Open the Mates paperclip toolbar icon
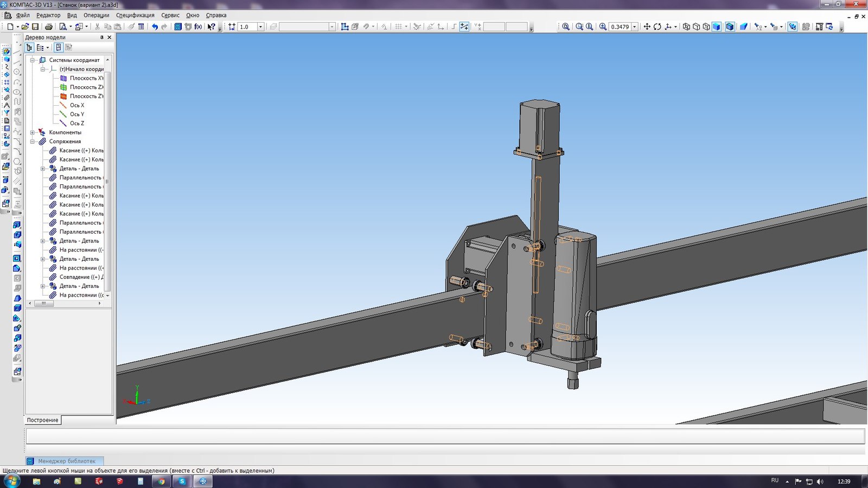 coord(7,98)
